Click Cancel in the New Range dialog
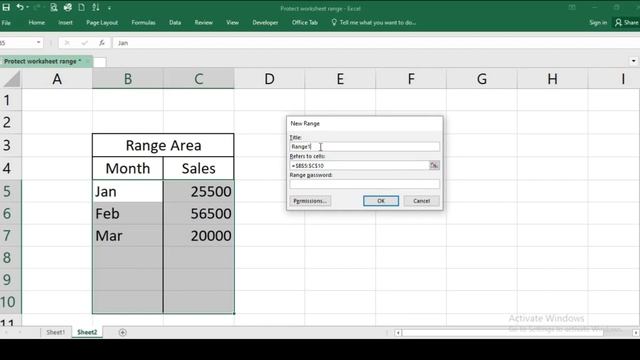The height and width of the screenshot is (360, 640). [421, 201]
